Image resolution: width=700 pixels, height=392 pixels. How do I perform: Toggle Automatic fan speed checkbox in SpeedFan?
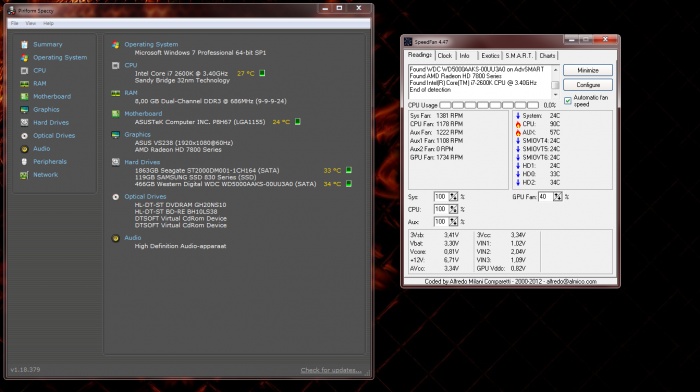tap(568, 101)
